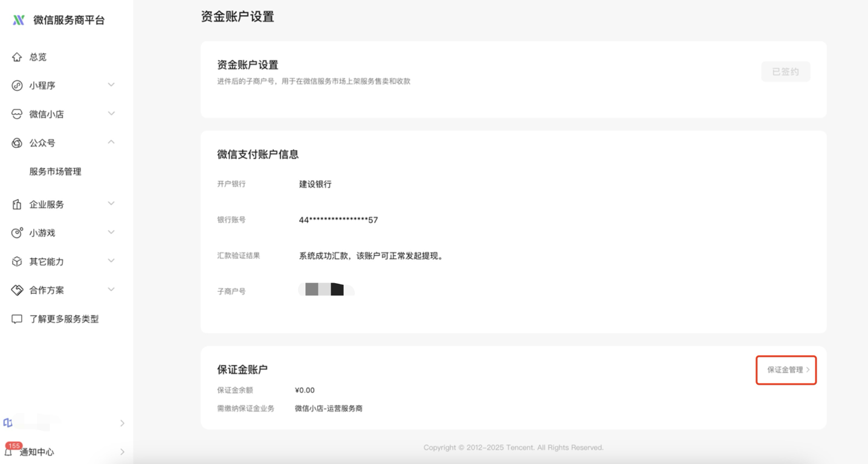Click the 微信服务商平台 title text
868x464 pixels.
point(69,20)
